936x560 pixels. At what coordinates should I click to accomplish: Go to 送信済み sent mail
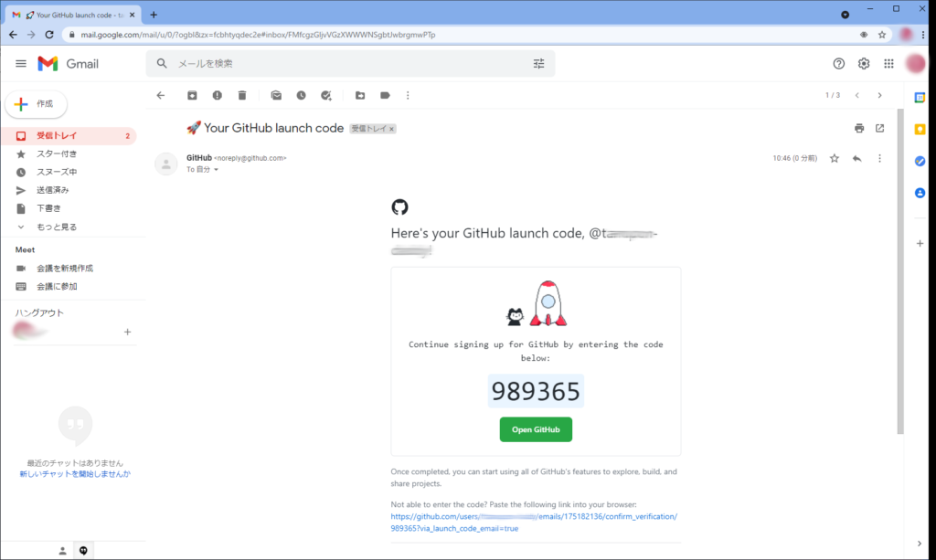[x=52, y=190]
